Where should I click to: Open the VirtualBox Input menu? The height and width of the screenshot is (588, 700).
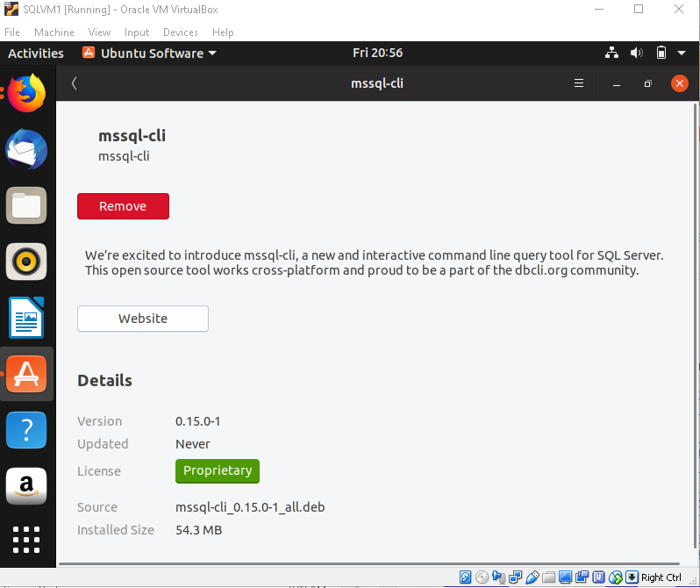(x=137, y=32)
